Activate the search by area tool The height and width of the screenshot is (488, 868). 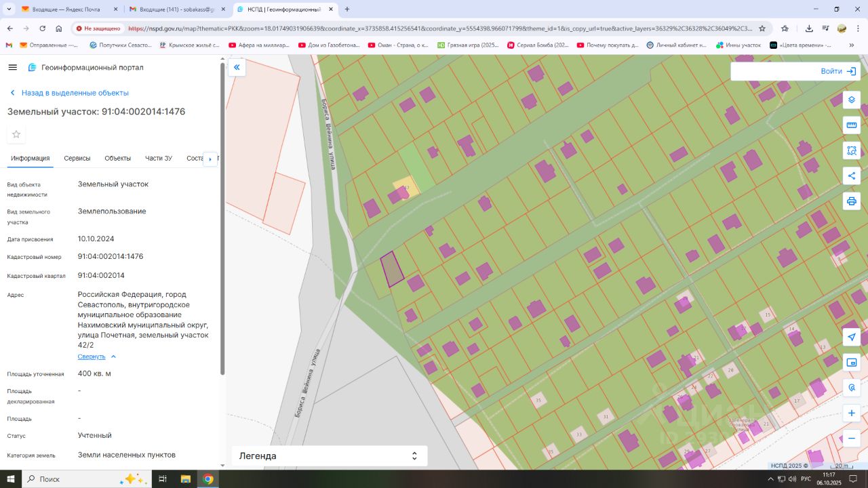pyautogui.click(x=852, y=150)
